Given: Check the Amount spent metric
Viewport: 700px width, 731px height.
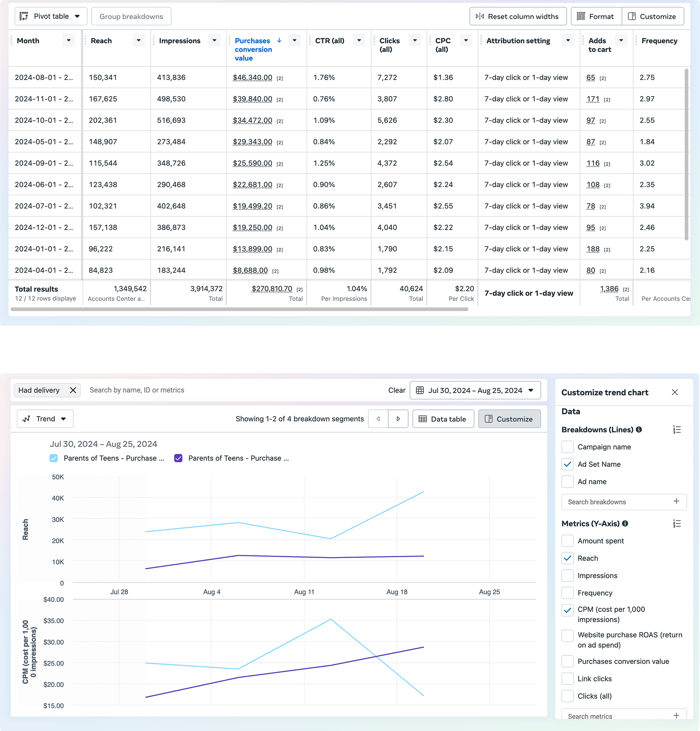Looking at the screenshot, I should pyautogui.click(x=568, y=541).
